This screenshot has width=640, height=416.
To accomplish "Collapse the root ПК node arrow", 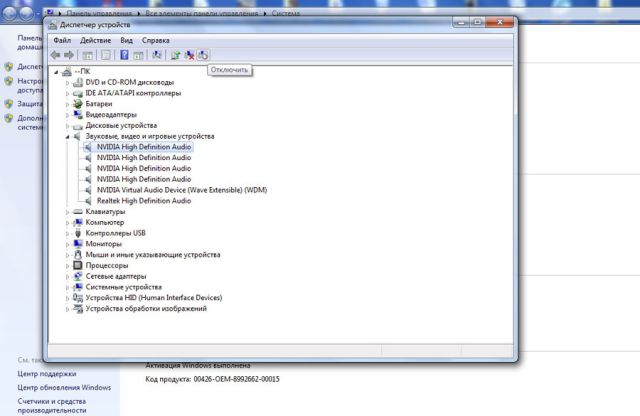I will [56, 72].
